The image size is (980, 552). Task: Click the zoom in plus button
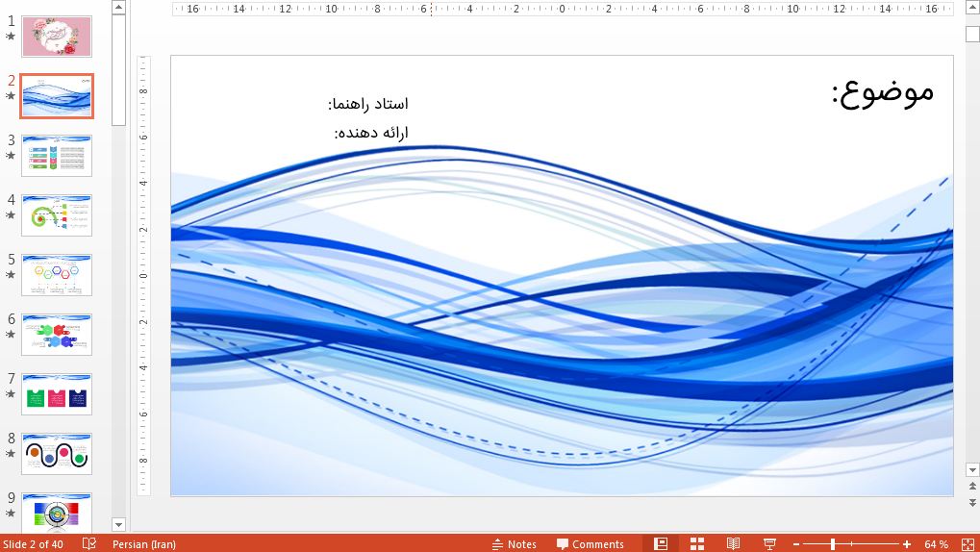pyautogui.click(x=906, y=544)
